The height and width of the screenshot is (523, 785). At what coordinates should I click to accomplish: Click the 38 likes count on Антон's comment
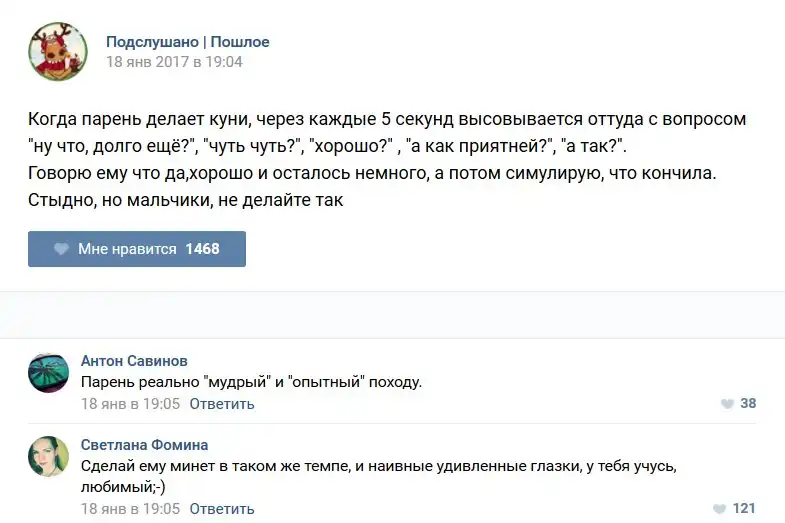pos(748,404)
